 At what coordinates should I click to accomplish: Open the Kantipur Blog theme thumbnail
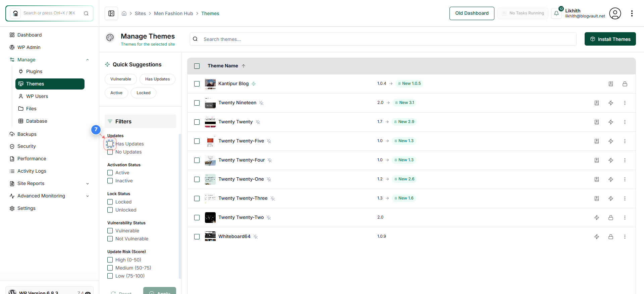[x=210, y=84]
